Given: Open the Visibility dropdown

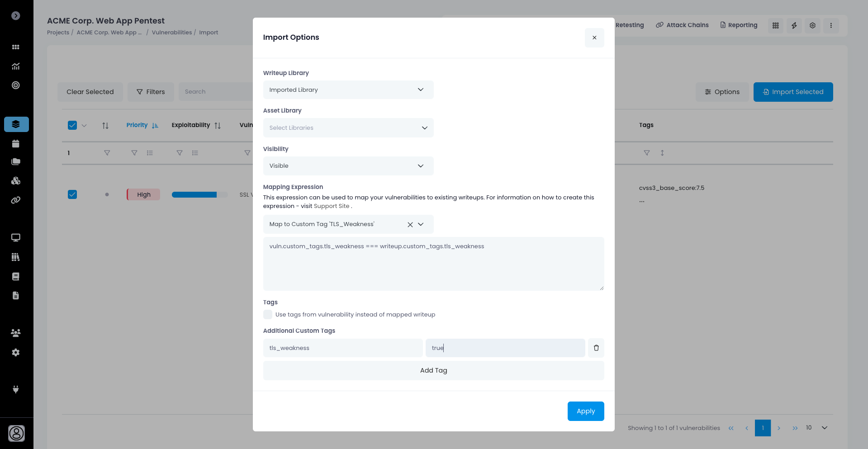Looking at the screenshot, I should click(348, 166).
